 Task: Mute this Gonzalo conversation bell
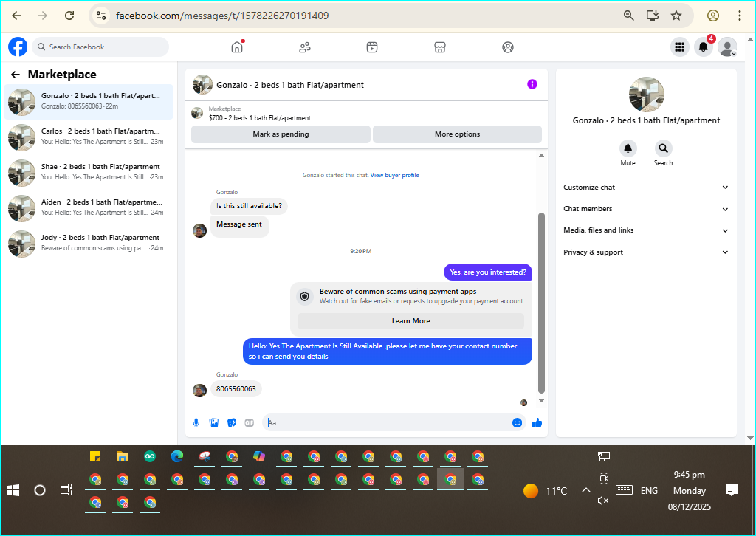tap(628, 148)
